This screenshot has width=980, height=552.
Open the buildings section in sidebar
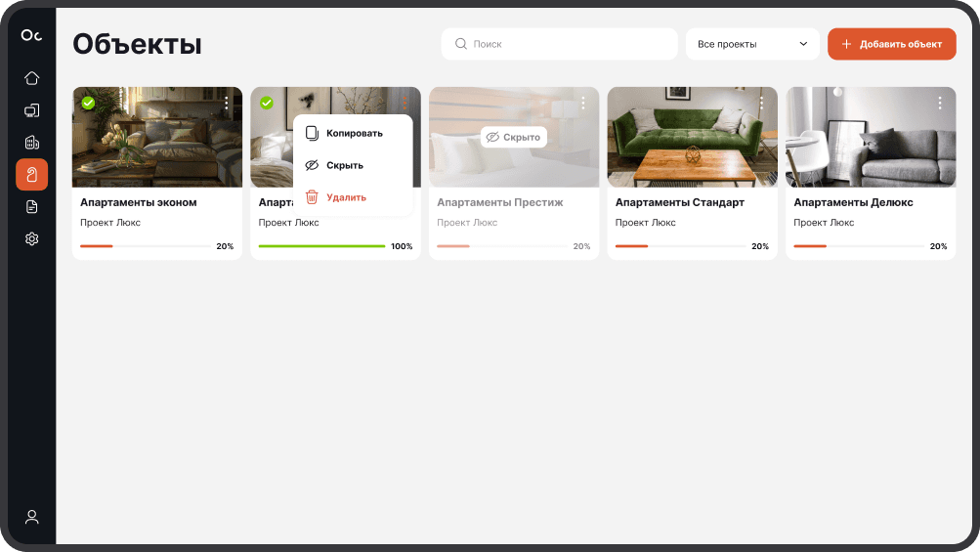31,143
